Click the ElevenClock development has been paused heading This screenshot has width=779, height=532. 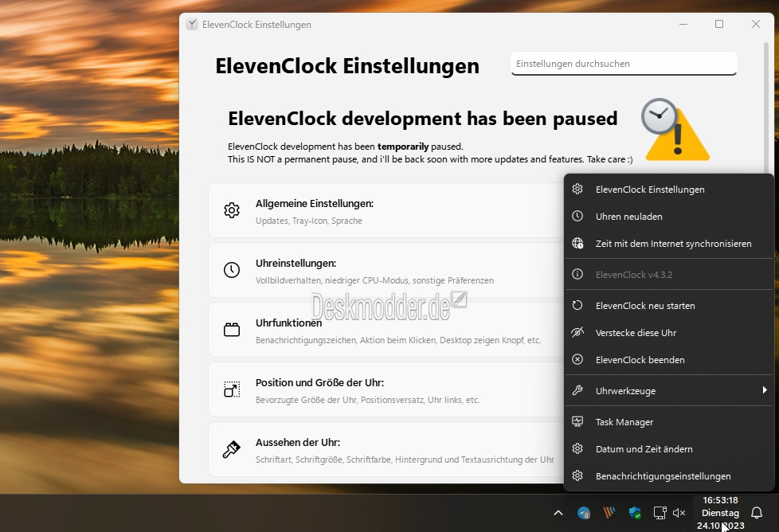coord(422,118)
